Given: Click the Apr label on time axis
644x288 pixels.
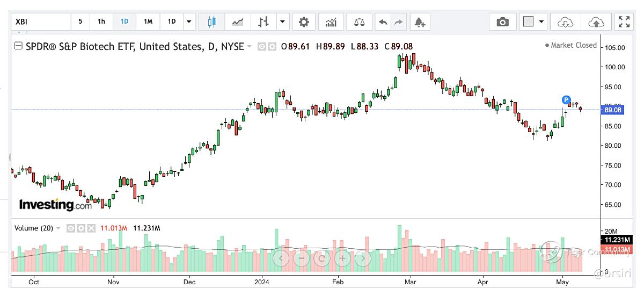Looking at the screenshot, I should pyautogui.click(x=482, y=281).
